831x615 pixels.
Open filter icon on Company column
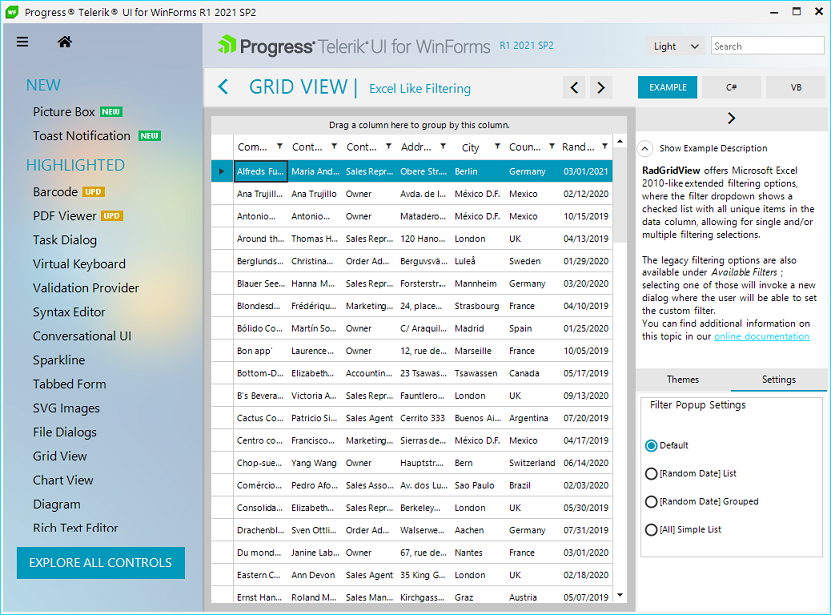tap(280, 146)
